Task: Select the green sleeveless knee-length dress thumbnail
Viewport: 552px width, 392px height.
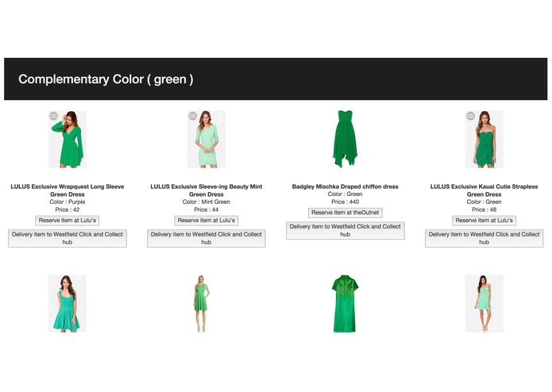Action: (202, 304)
